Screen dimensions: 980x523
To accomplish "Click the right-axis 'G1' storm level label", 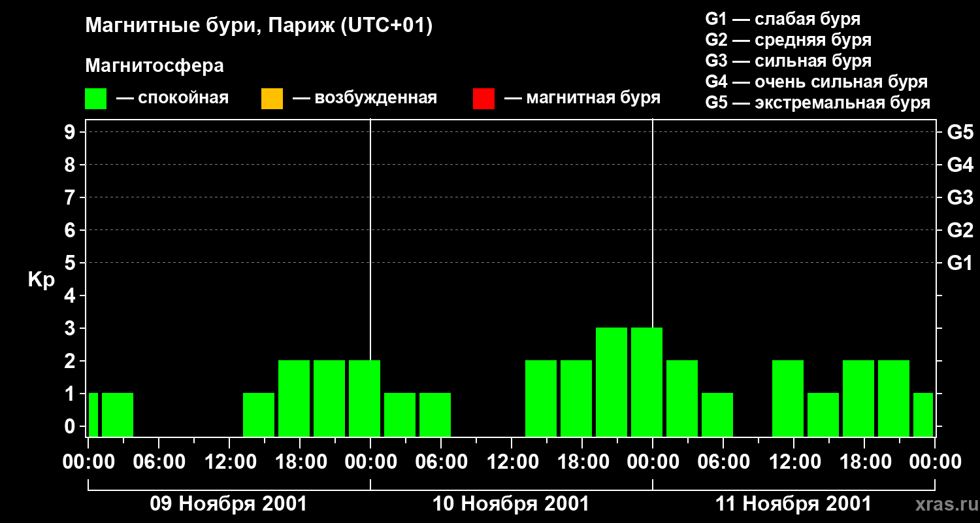I will click(960, 263).
